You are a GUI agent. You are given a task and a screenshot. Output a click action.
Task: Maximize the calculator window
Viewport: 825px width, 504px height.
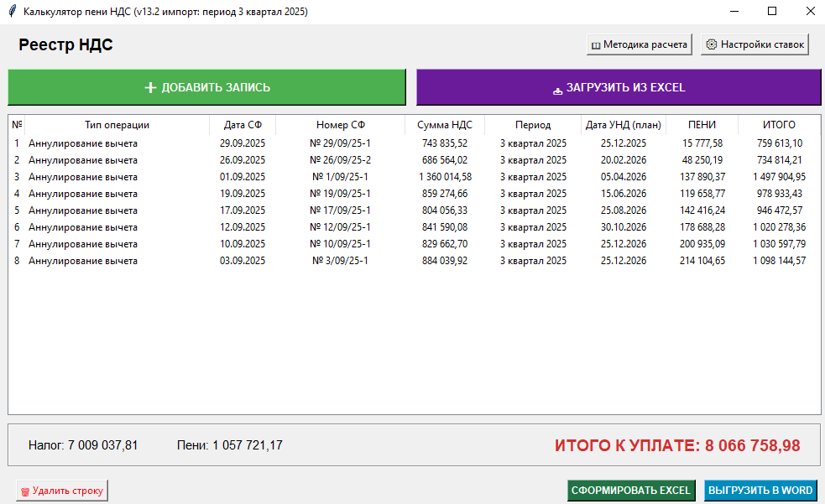pyautogui.click(x=772, y=12)
